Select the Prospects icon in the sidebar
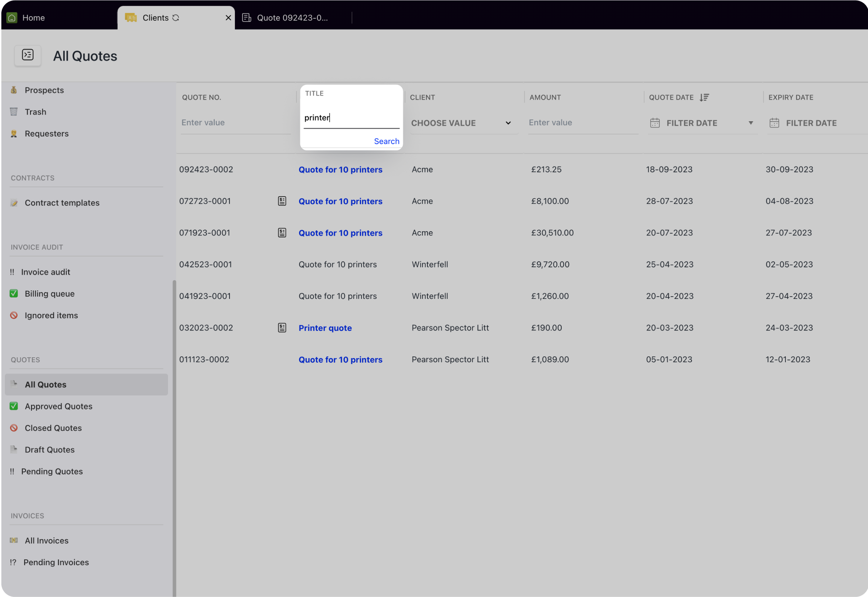This screenshot has height=597, width=868. pyautogui.click(x=13, y=90)
